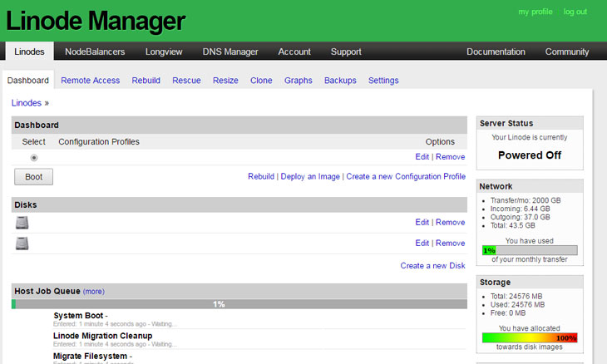Select the configuration profile radio button

tap(34, 157)
